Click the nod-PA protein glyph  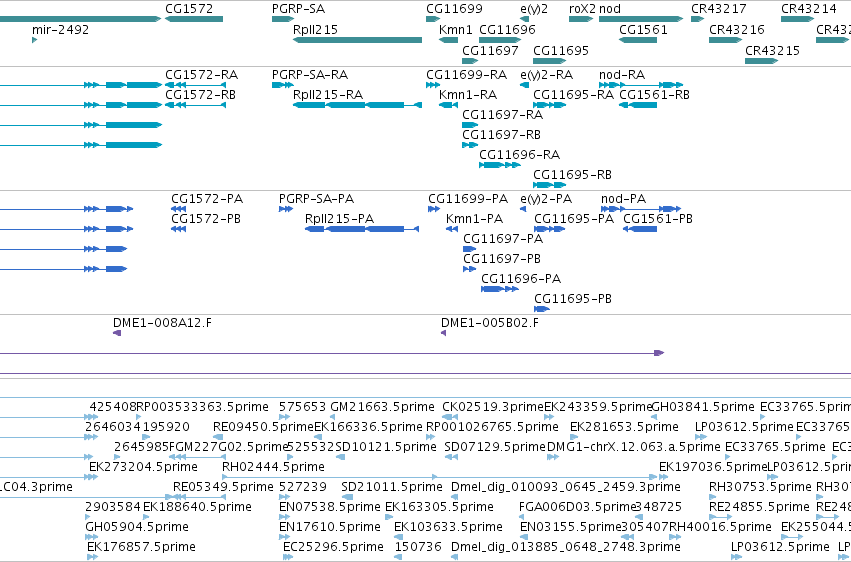(641, 209)
